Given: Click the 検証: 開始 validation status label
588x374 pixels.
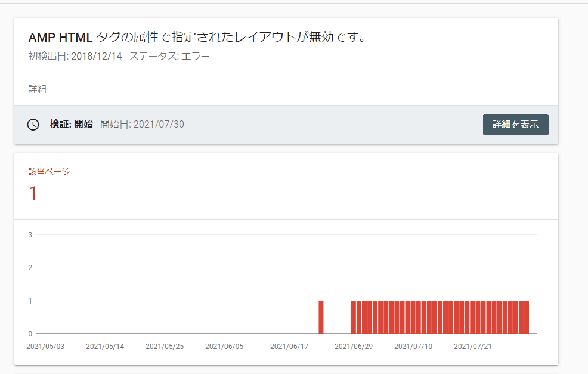Looking at the screenshot, I should click(72, 125).
